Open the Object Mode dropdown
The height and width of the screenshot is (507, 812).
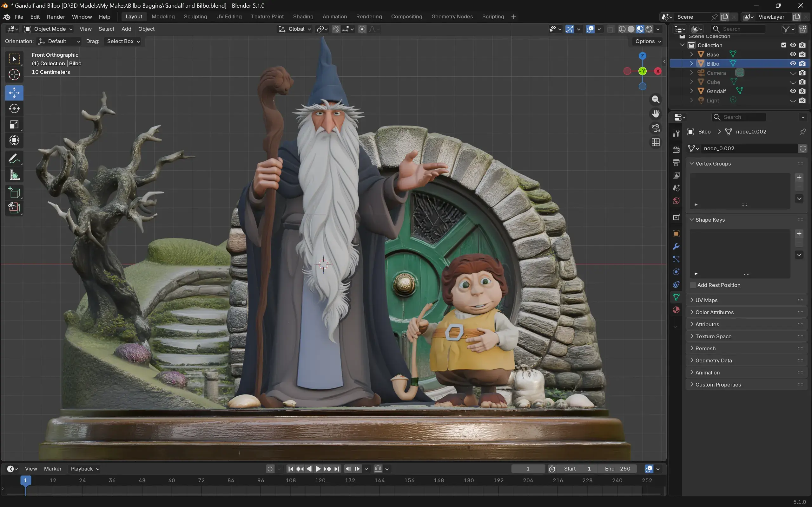49,29
